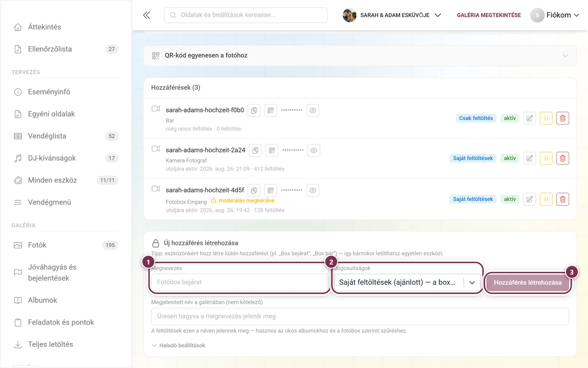The width and height of the screenshot is (588, 368).
Task: Delete the Fotobox Eingang access
Action: 563,199
